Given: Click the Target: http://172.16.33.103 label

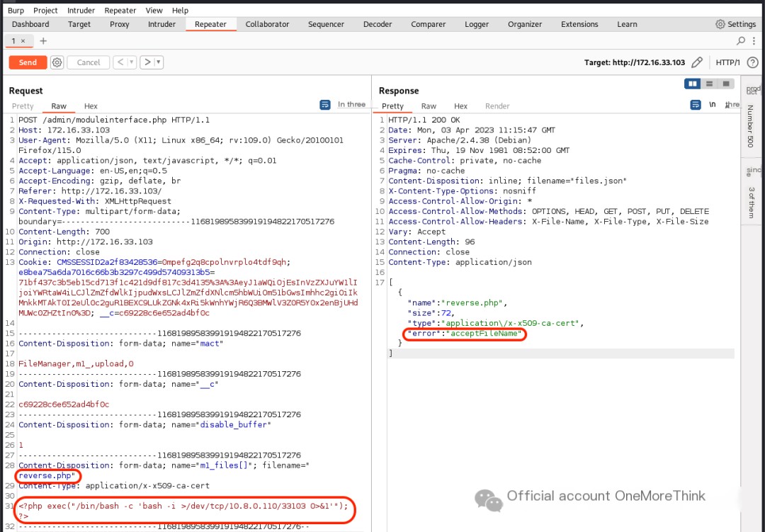Looking at the screenshot, I should click(635, 62).
